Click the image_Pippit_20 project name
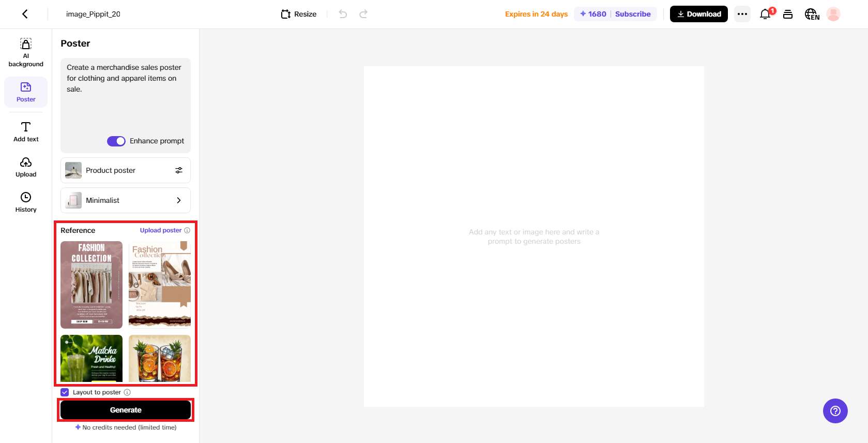This screenshot has height=443, width=868. tap(93, 14)
